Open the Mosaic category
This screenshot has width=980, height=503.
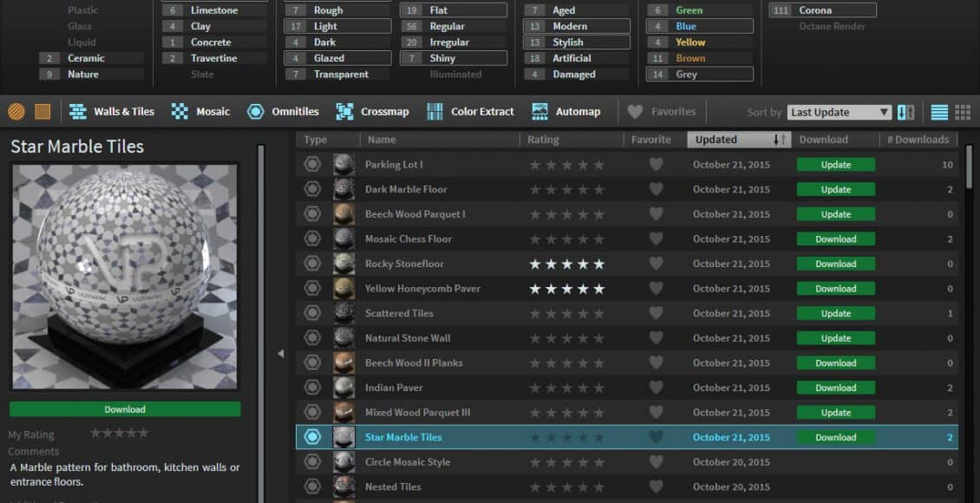[x=201, y=112]
